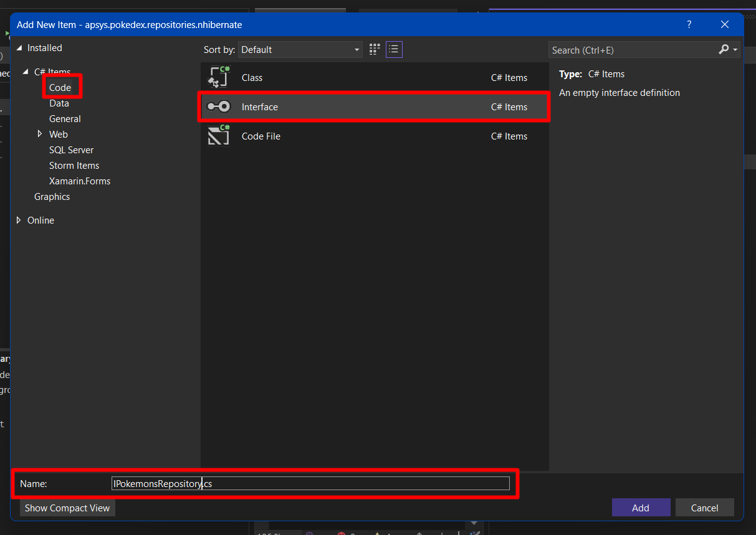Choose the SQL Server category
756x535 pixels.
click(x=71, y=150)
